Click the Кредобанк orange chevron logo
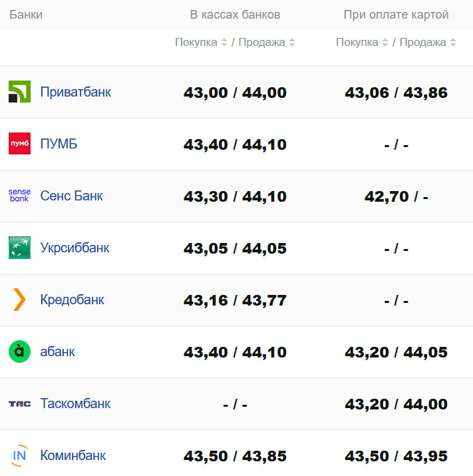 [x=19, y=300]
